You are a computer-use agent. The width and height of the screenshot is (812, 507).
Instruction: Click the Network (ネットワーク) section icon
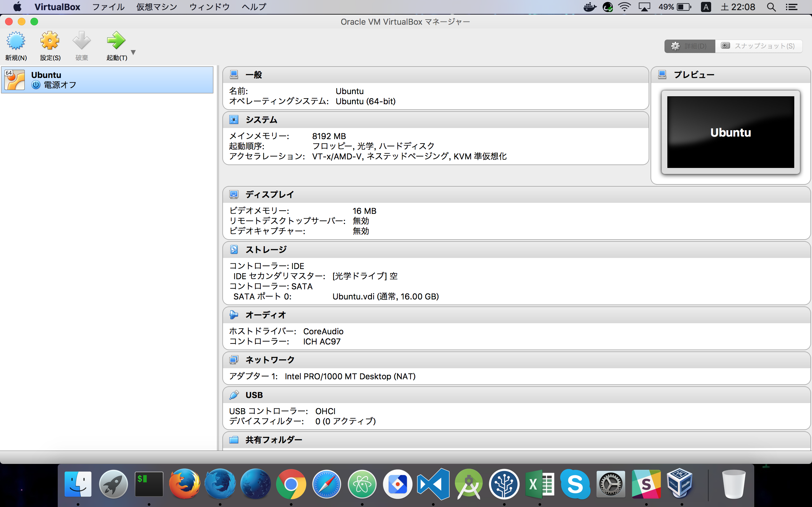234,360
